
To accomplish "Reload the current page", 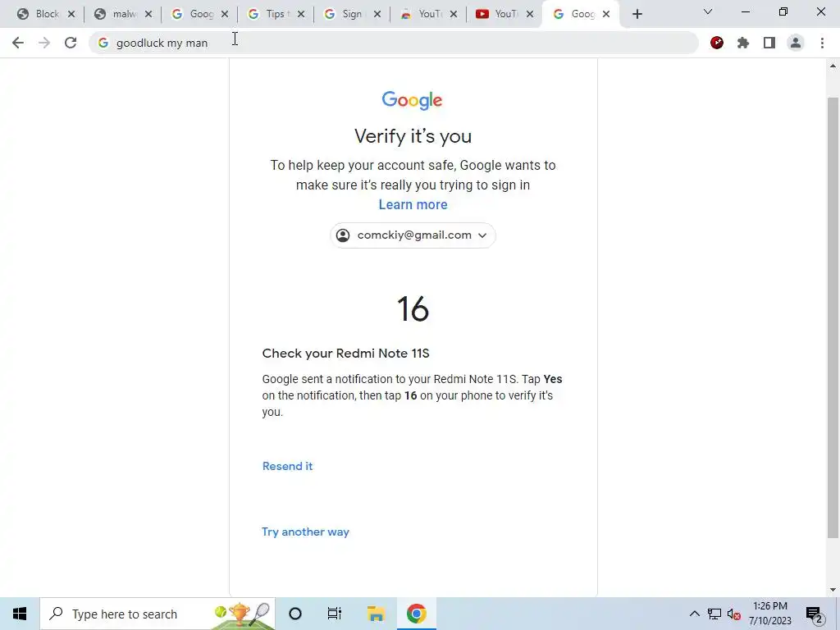I will click(71, 43).
